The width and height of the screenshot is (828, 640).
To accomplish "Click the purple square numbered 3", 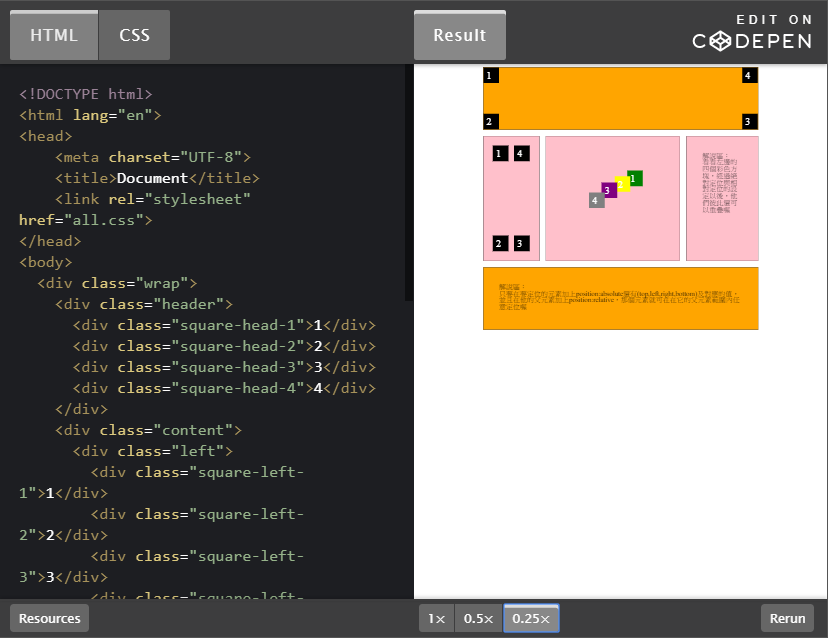I will (609, 190).
